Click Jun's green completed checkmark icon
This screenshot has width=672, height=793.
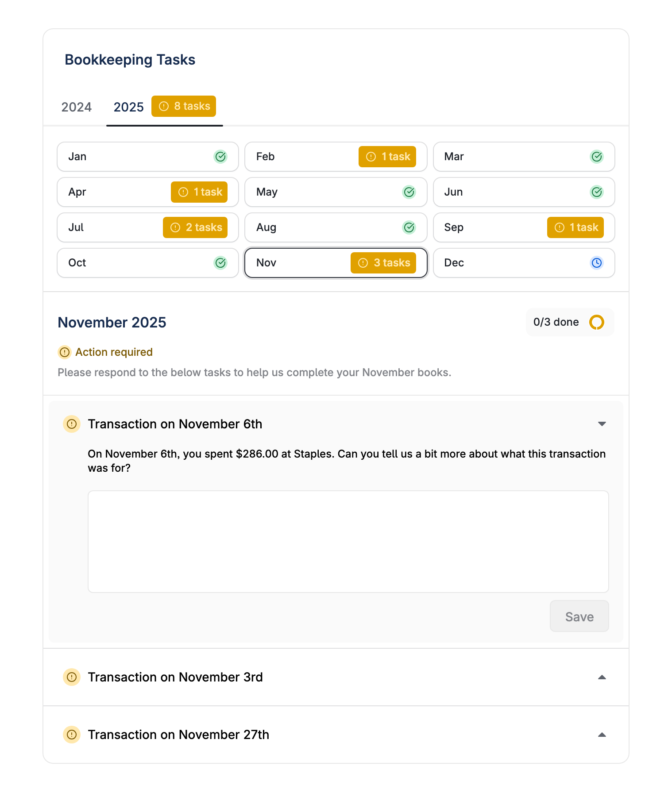click(597, 192)
